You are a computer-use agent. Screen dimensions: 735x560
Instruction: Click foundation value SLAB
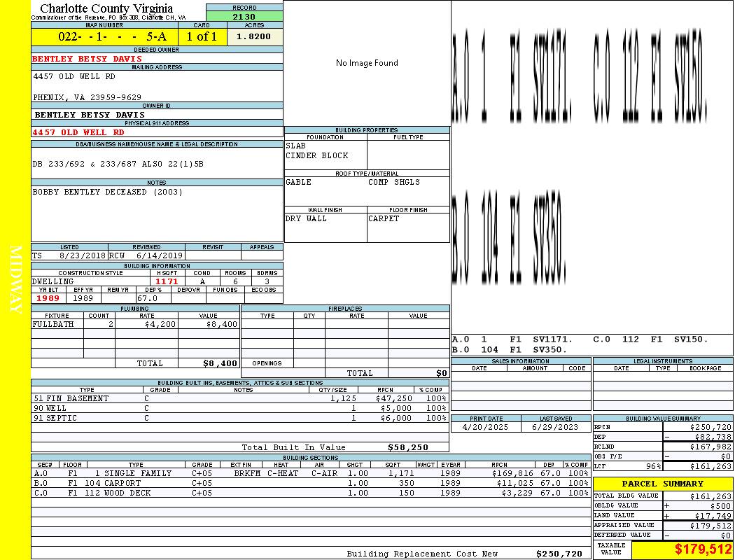click(296, 146)
